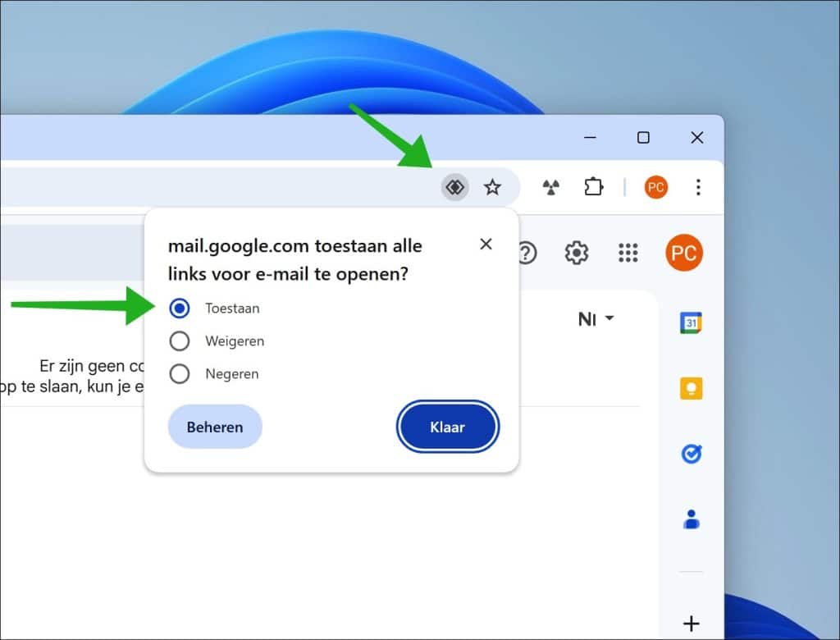Get add-ons with the plus icon
Screen dimensions: 840x640
coord(691,624)
